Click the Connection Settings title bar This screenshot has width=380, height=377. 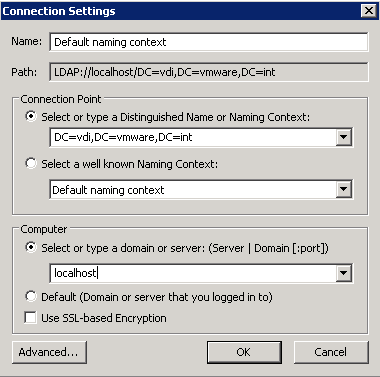[x=180, y=11]
